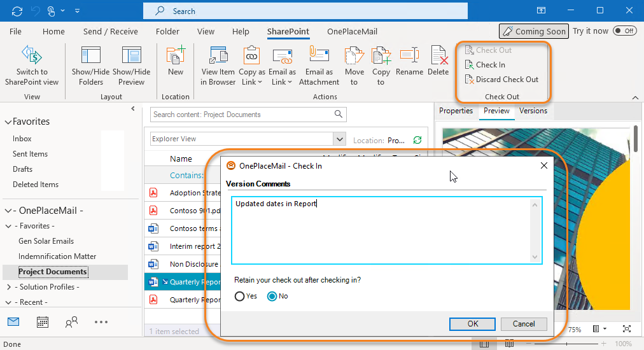Open the Calendar navigation icon

[42, 321]
